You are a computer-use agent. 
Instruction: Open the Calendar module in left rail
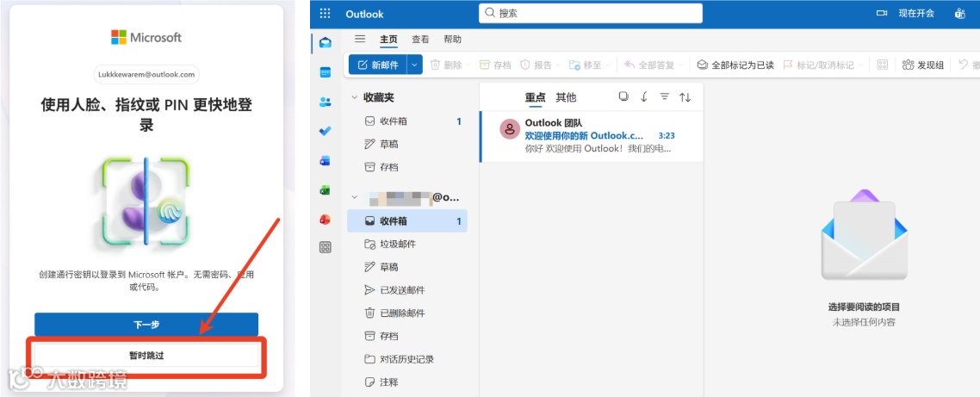click(x=325, y=72)
